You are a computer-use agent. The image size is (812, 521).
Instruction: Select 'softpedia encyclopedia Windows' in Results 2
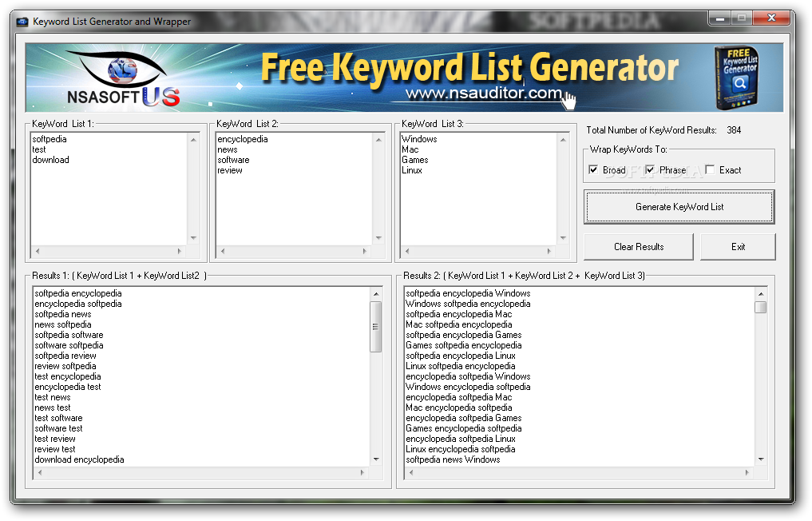pyautogui.click(x=468, y=293)
